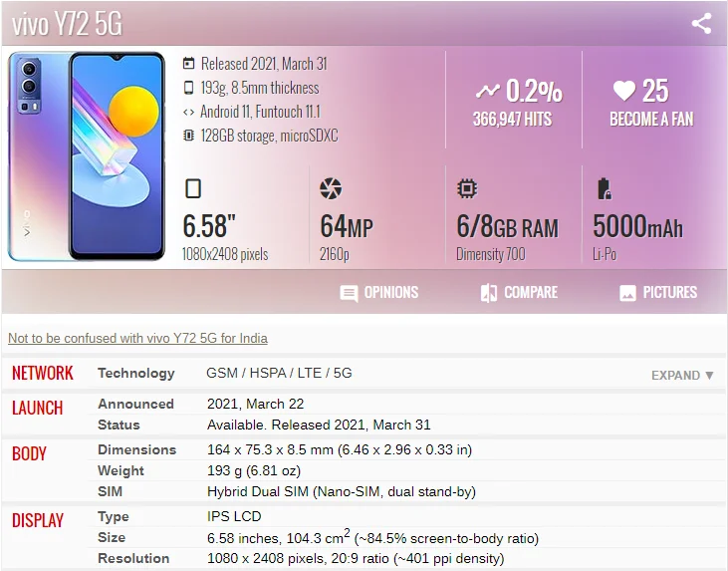Screen dimensions: 728x571
Task: Click the 6.58" display size highlight
Action: click(x=209, y=226)
